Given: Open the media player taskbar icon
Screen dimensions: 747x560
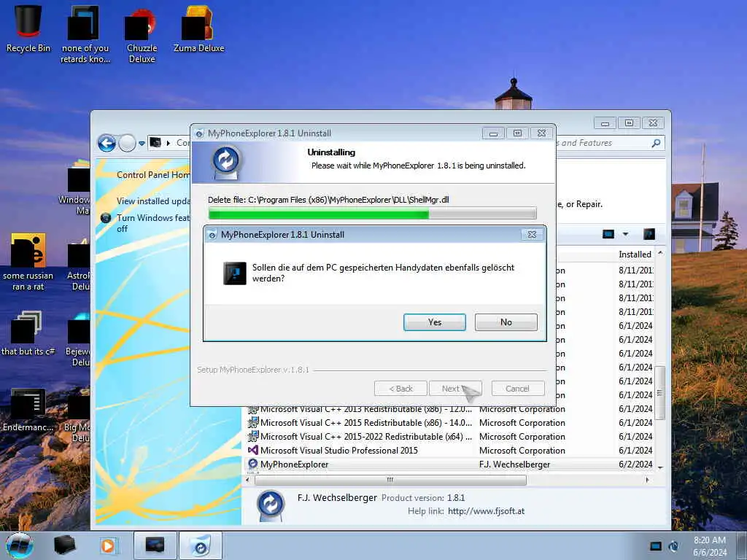Looking at the screenshot, I should click(108, 545).
